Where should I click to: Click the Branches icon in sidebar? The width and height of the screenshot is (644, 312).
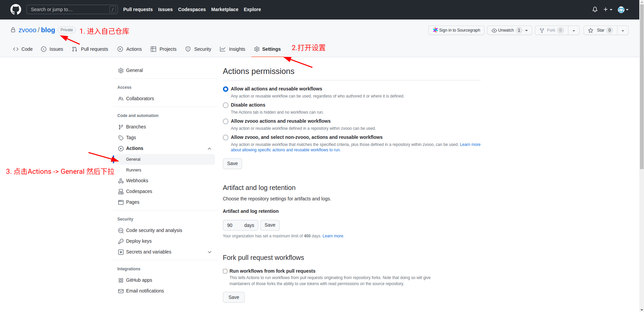[121, 127]
